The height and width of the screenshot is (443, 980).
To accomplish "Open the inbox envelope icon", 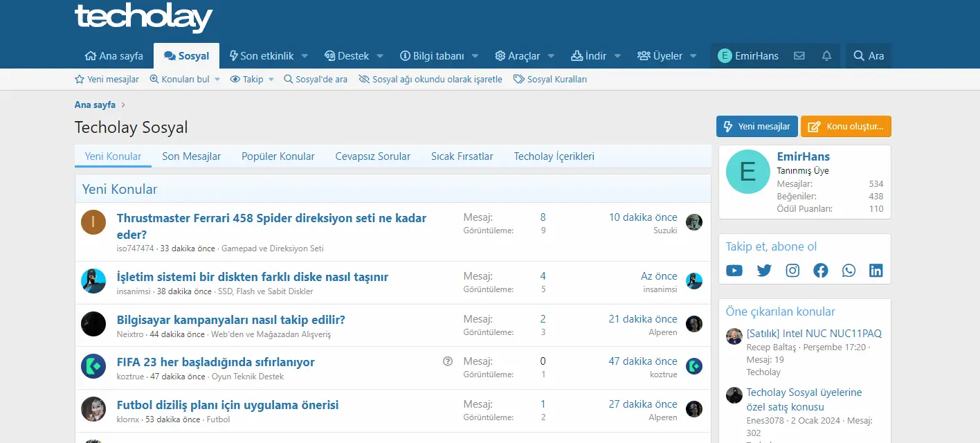I will (x=799, y=56).
